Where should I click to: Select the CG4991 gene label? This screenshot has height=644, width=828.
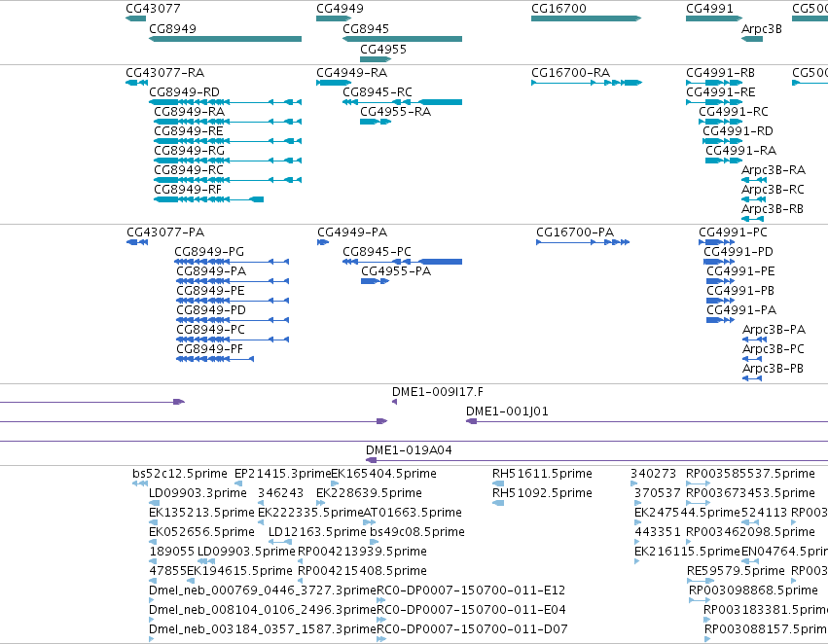click(x=709, y=9)
